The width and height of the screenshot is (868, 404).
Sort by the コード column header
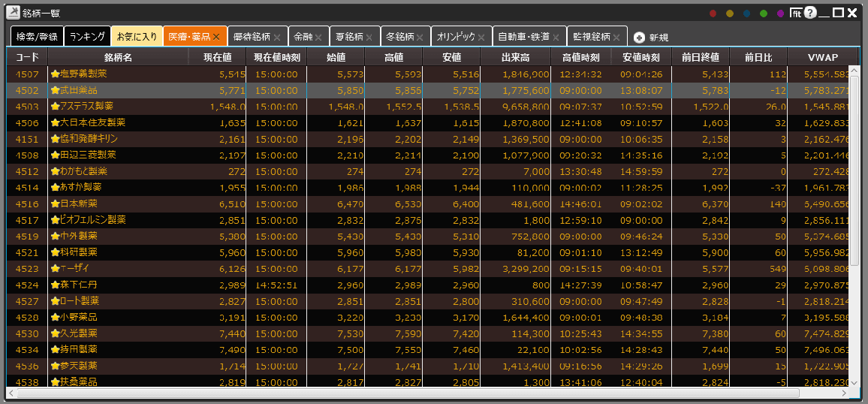pyautogui.click(x=27, y=56)
